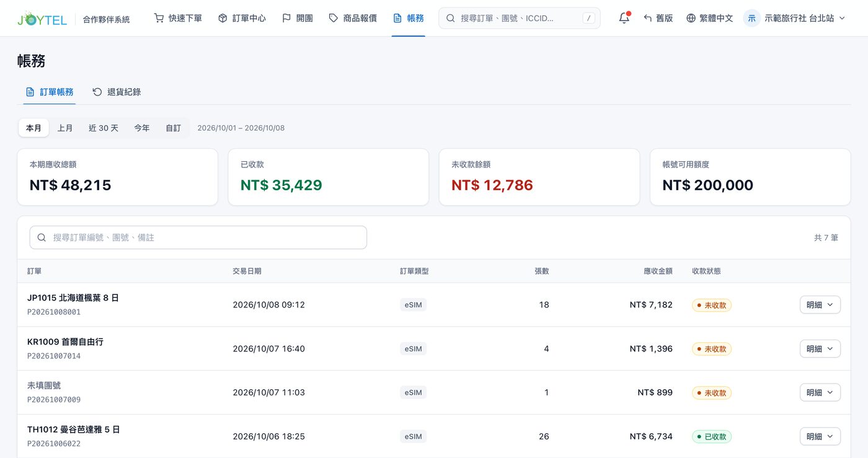Click the date range text 2026/10/01 – 2026/10/08
Image resolution: width=868 pixels, height=458 pixels.
241,128
